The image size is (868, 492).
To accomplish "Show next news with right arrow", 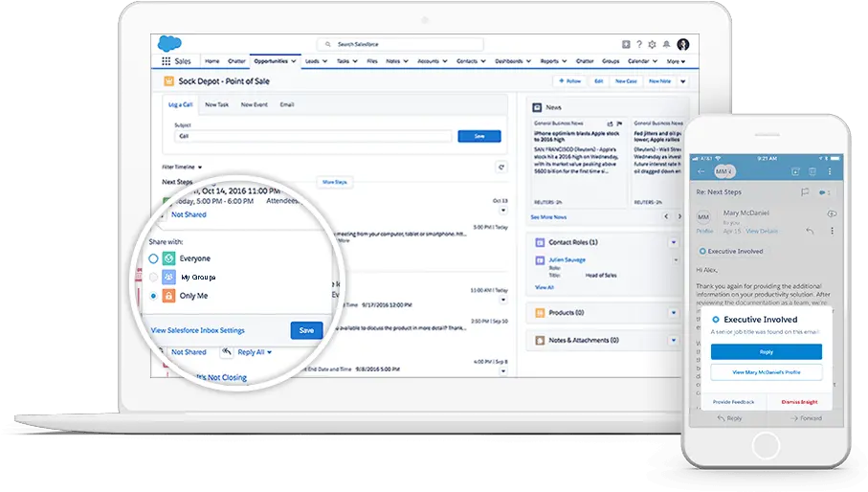I will click(679, 216).
